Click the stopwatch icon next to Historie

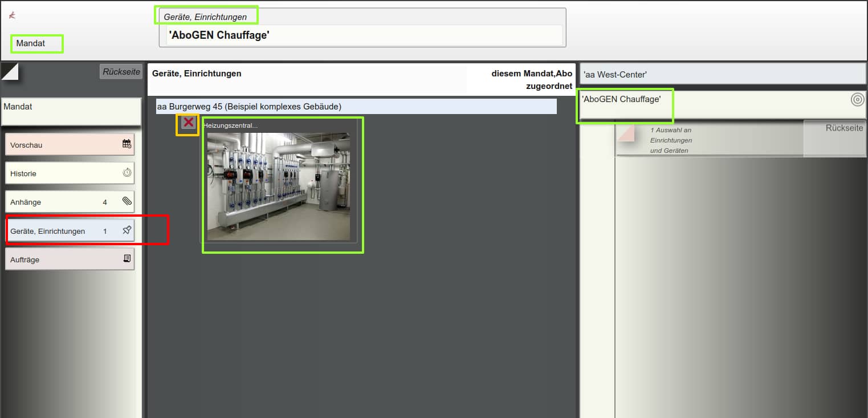tap(127, 173)
